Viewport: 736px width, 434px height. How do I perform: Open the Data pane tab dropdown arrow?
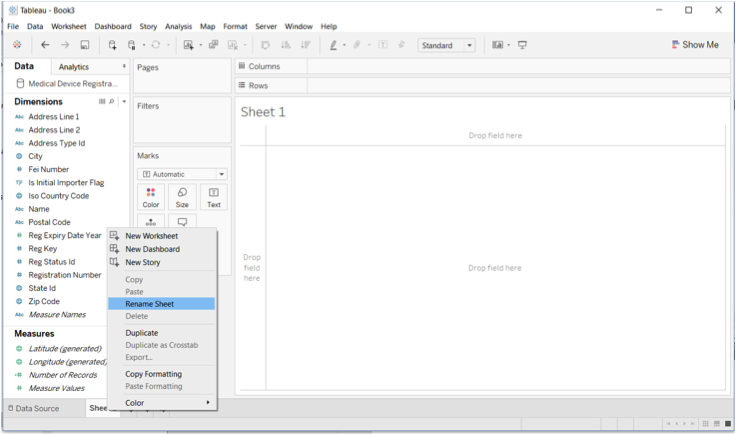(124, 66)
